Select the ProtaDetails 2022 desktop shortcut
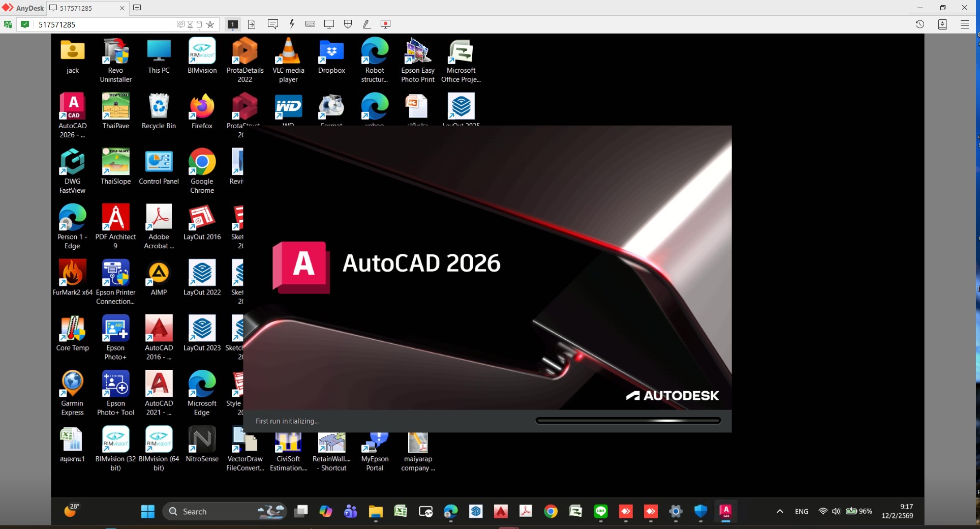The width and height of the screenshot is (980, 529). 245,61
